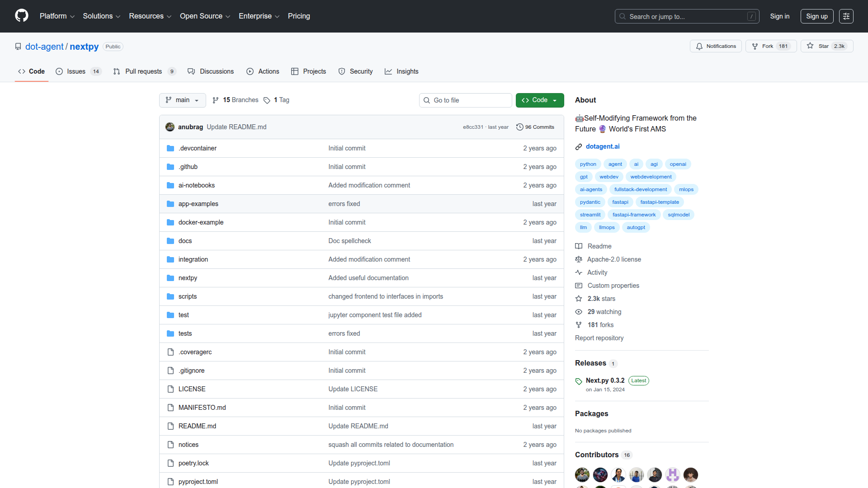
Task: Open the Pull requests tab
Action: click(x=143, y=71)
